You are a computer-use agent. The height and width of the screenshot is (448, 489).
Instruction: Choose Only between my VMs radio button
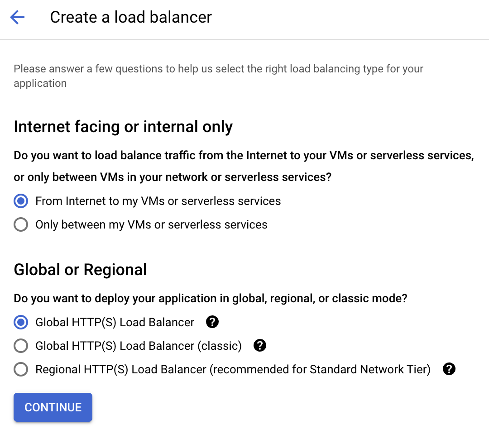(21, 224)
